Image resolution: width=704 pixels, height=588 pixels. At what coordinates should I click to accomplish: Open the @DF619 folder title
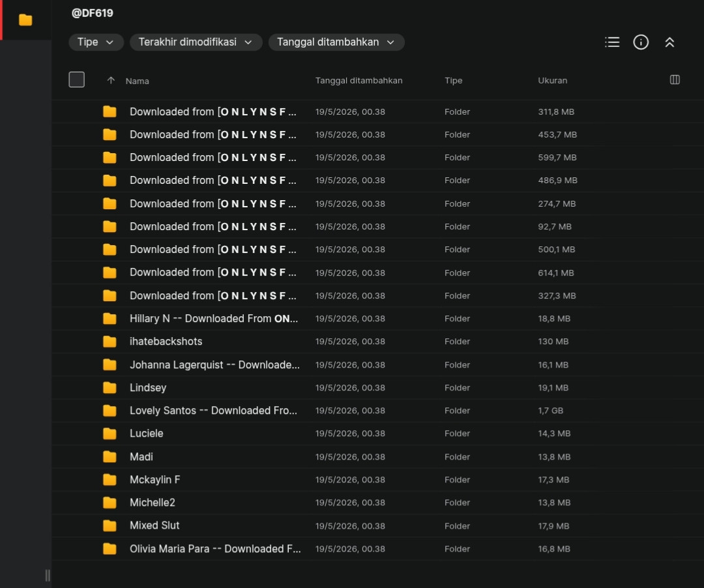[92, 13]
